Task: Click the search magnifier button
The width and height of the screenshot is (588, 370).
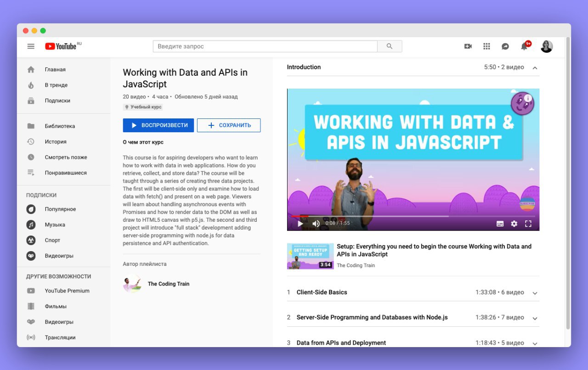Action: coord(390,46)
